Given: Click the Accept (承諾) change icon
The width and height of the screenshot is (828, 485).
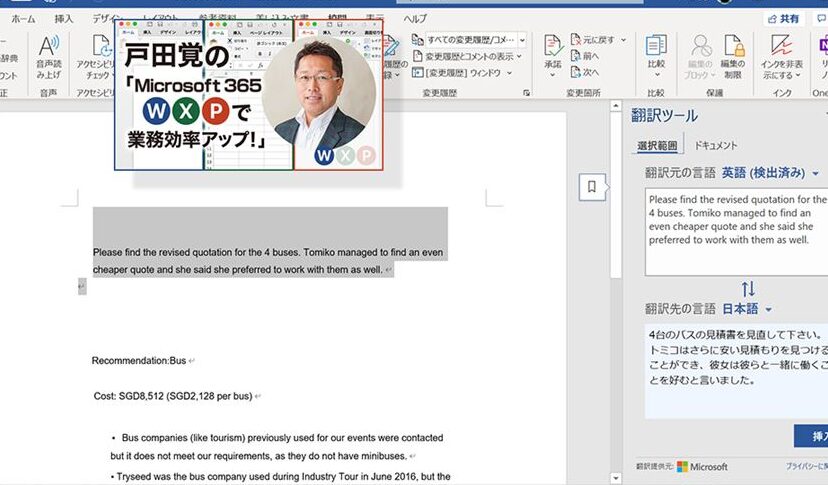Looking at the screenshot, I should pyautogui.click(x=553, y=45).
